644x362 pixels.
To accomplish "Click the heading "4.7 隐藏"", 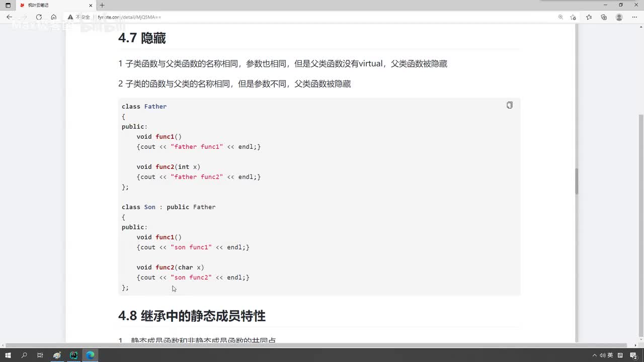I will click(x=142, y=38).
